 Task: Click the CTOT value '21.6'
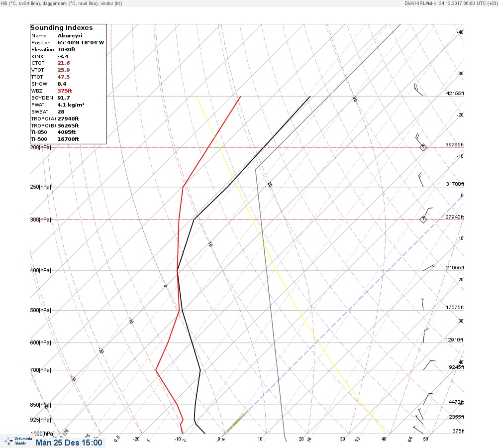coord(63,63)
